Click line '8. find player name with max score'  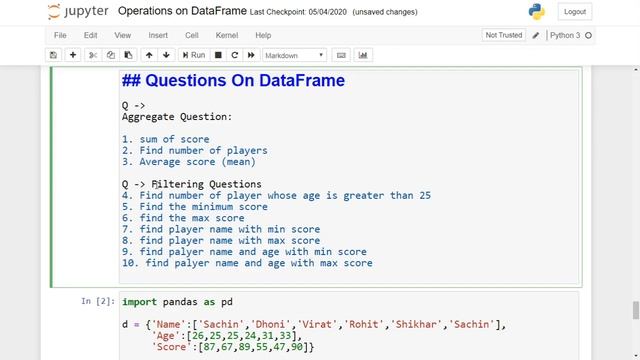pyautogui.click(x=221, y=240)
